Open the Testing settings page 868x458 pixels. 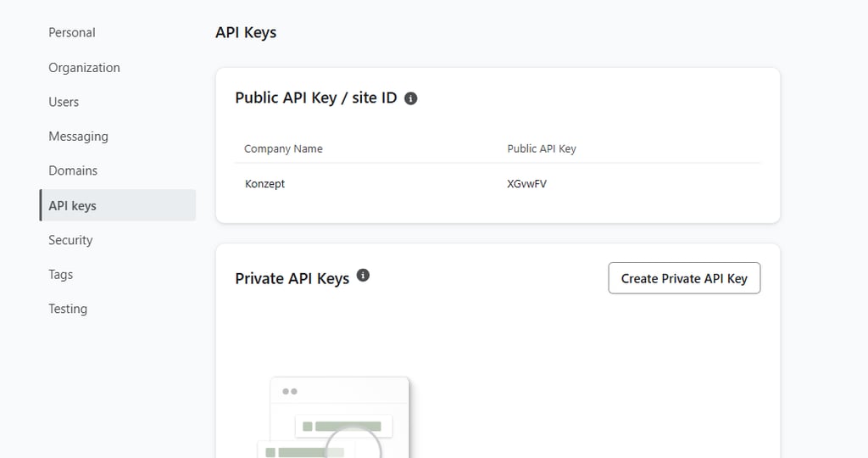pos(68,309)
